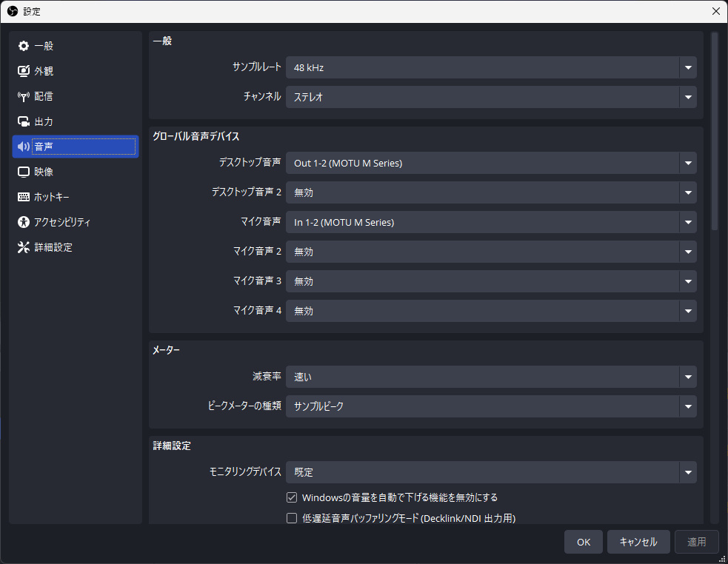Open the ホットキー keyboard icon

pyautogui.click(x=24, y=197)
